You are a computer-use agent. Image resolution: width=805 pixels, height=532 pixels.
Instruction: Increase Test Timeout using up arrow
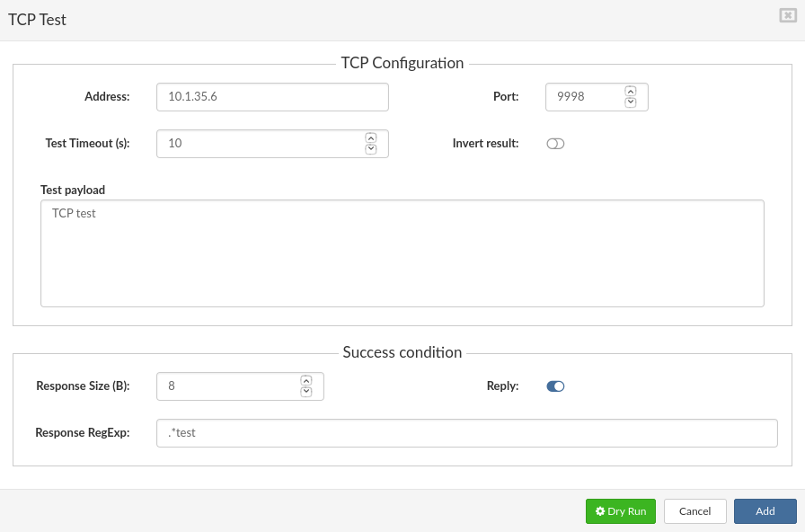[370, 138]
